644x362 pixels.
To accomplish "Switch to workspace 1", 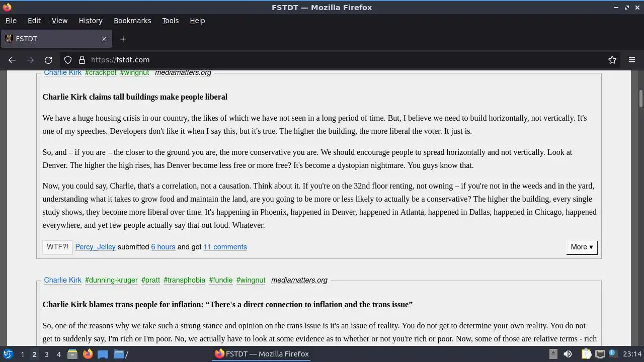I will click(22, 354).
